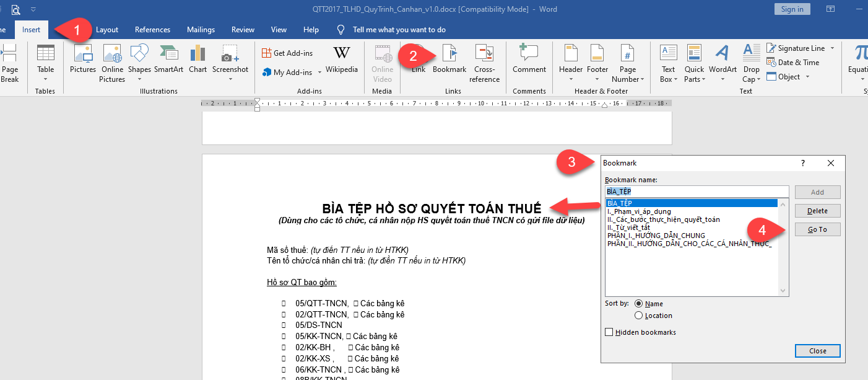Insert a SmartArt graphic

tap(168, 60)
